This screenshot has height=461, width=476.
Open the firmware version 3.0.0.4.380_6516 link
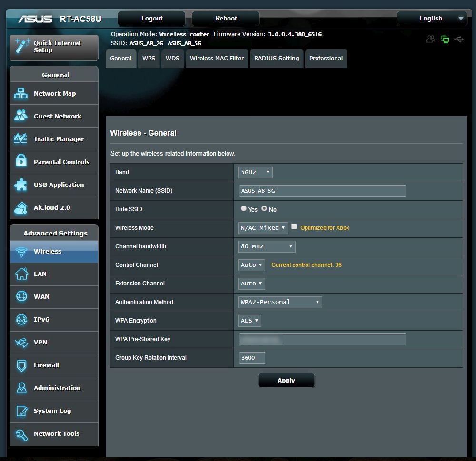[295, 34]
